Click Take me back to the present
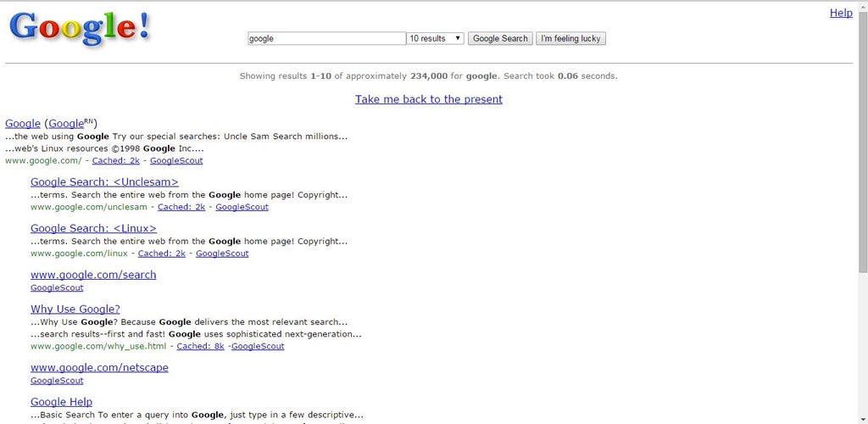868x424 pixels. click(428, 99)
